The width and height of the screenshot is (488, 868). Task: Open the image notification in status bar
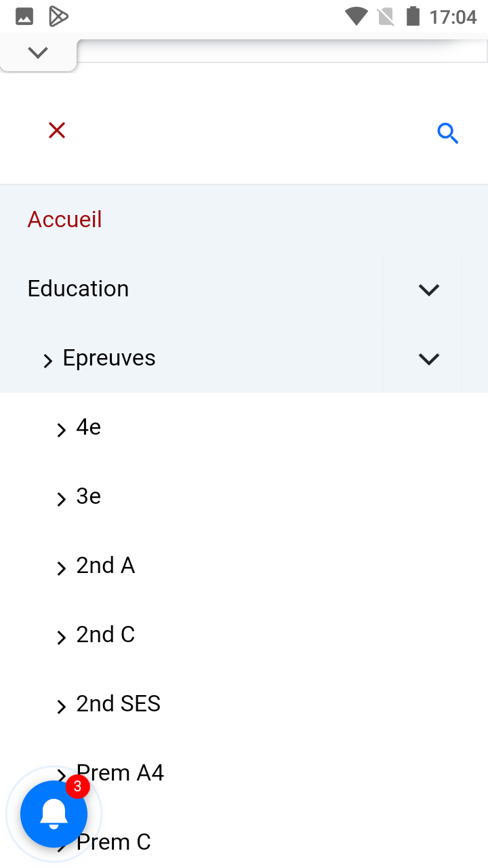[24, 16]
